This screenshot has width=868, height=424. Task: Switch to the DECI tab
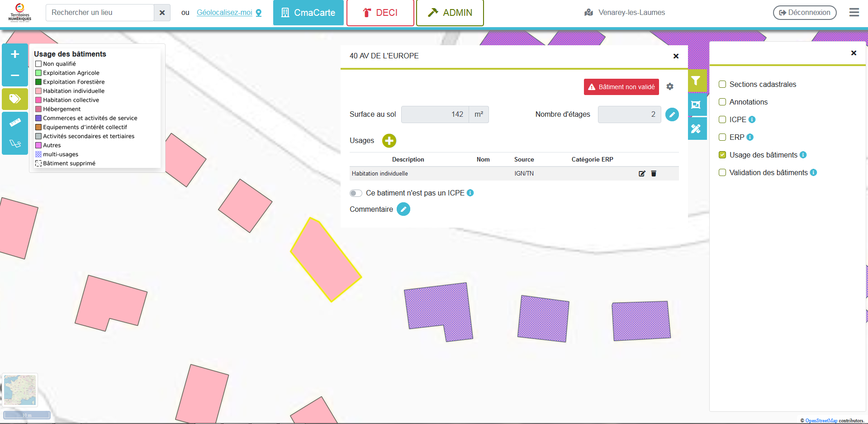(x=380, y=13)
